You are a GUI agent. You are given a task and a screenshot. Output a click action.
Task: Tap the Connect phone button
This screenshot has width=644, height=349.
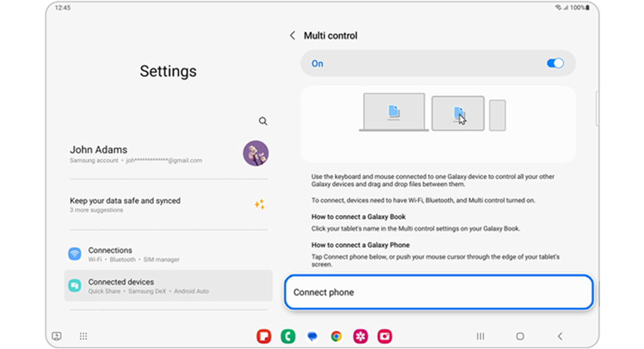438,292
